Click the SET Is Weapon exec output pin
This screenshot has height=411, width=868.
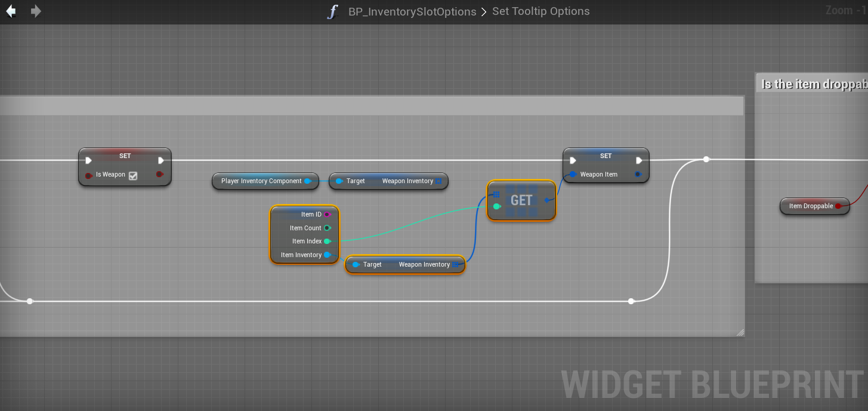(x=160, y=160)
